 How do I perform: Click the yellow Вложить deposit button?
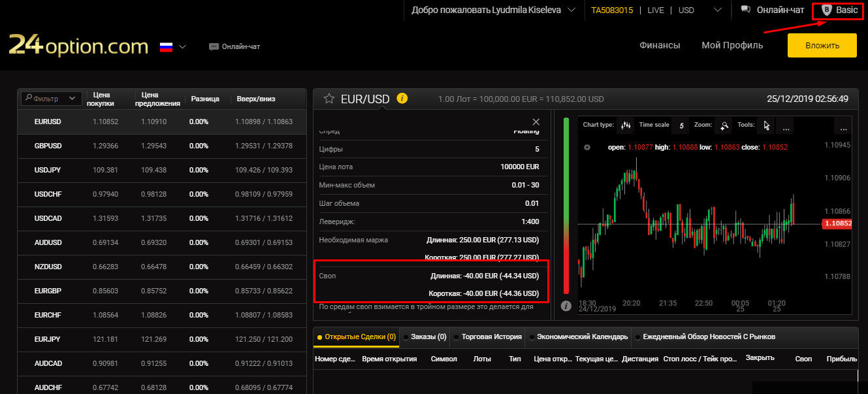(822, 45)
